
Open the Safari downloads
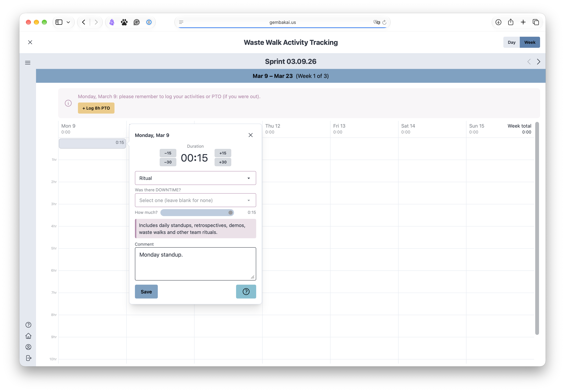498,22
